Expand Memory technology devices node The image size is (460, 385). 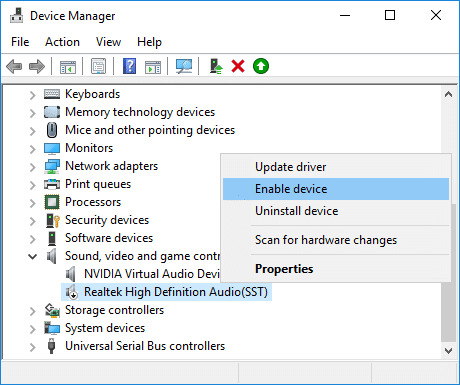pyautogui.click(x=32, y=113)
